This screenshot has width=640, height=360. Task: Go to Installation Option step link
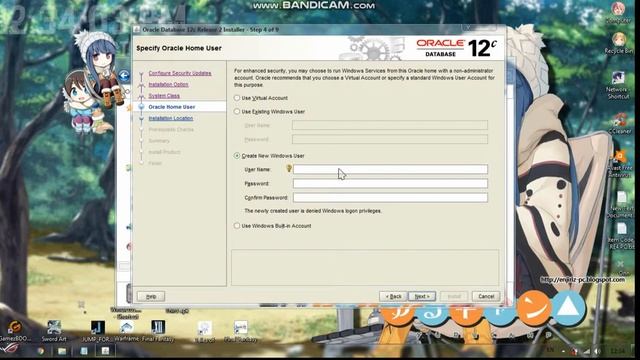point(168,84)
